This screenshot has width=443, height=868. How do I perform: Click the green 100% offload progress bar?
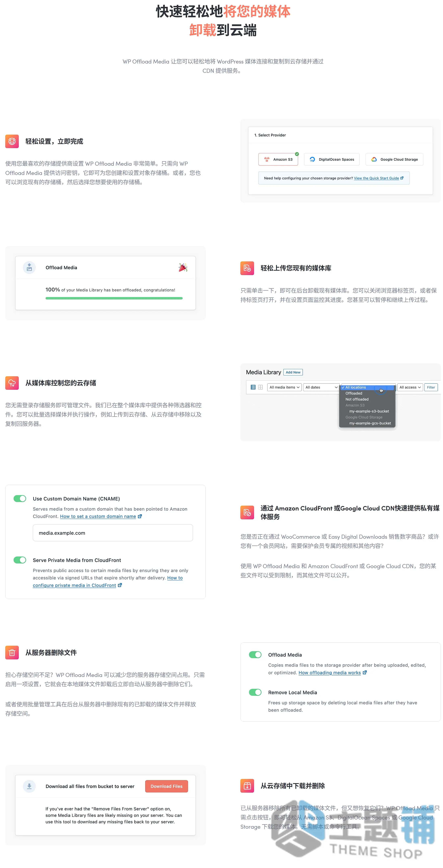tap(114, 298)
